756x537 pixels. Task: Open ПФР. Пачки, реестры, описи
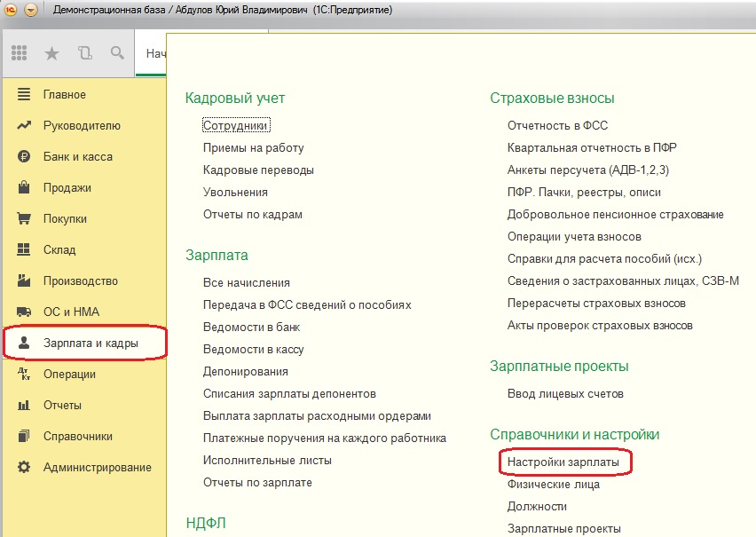coord(584,192)
